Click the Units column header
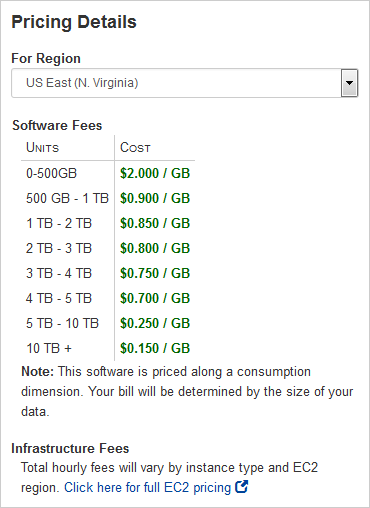Image resolution: width=370 pixels, height=508 pixels. click(x=42, y=147)
